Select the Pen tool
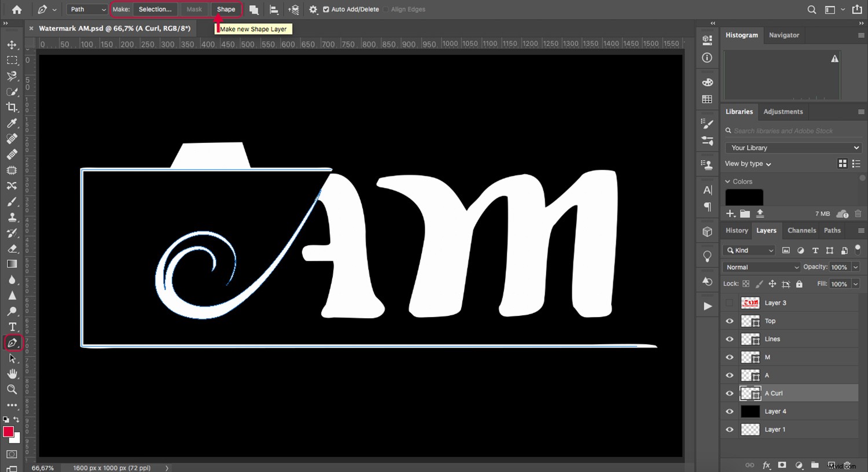 [x=12, y=342]
